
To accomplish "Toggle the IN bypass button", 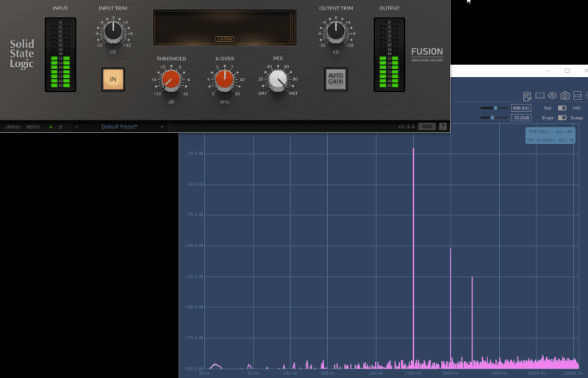I will 113,79.
